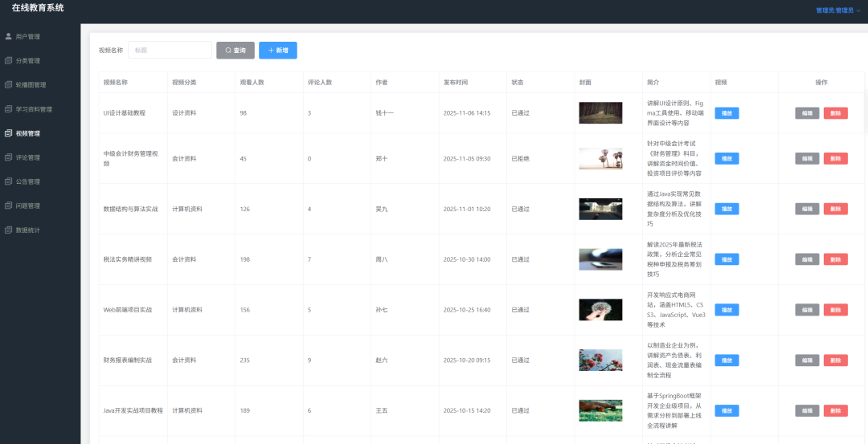
Task: Open the palm tree cover of 中级会计财务管理视频
Action: pos(600,159)
